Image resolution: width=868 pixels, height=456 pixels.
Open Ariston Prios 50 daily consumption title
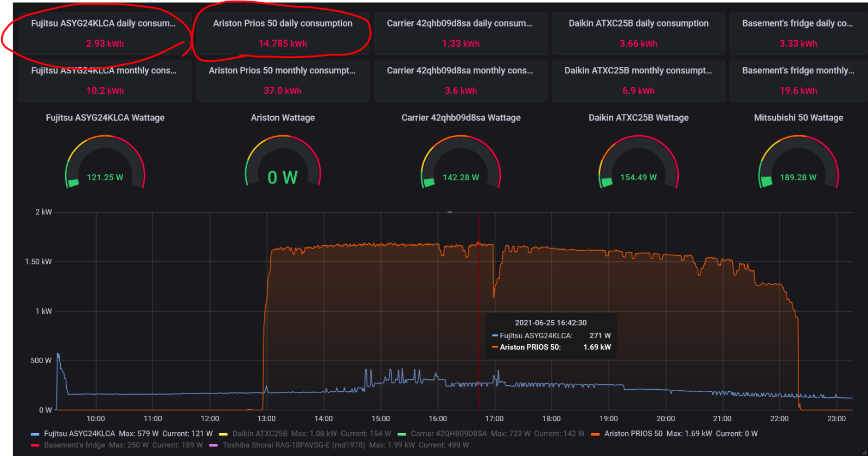point(283,23)
